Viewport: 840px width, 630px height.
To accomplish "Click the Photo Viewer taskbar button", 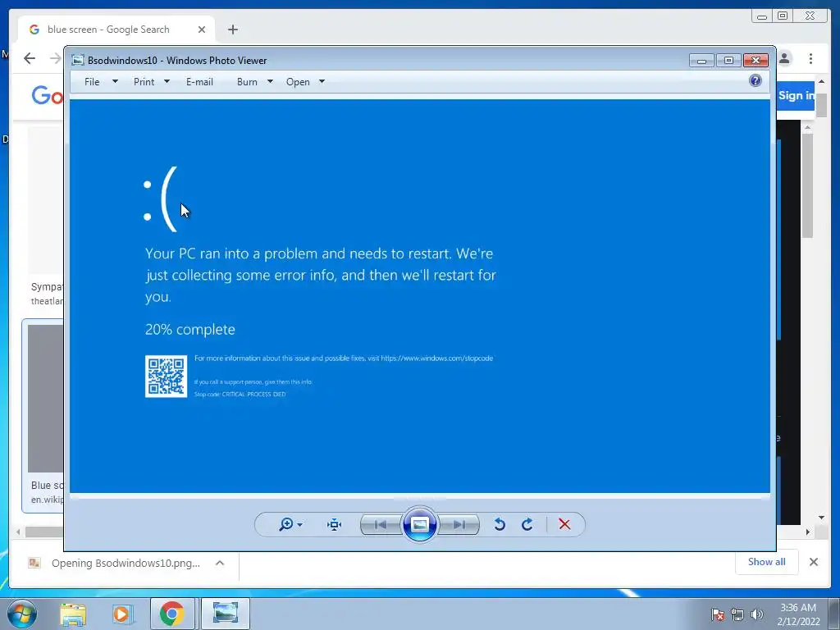I will point(226,614).
